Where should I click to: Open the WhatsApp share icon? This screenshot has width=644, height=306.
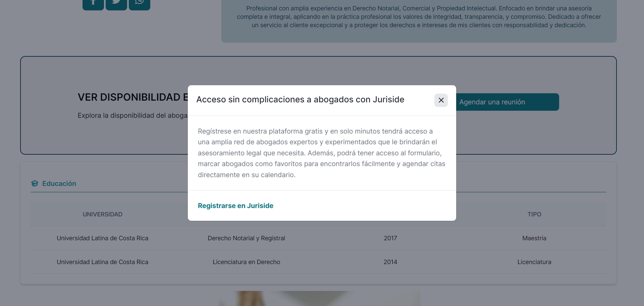point(140,3)
